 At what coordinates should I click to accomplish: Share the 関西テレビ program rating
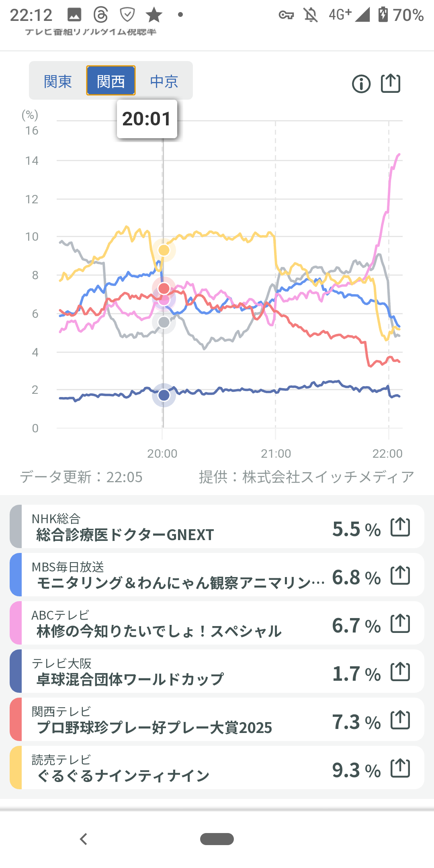click(x=400, y=720)
